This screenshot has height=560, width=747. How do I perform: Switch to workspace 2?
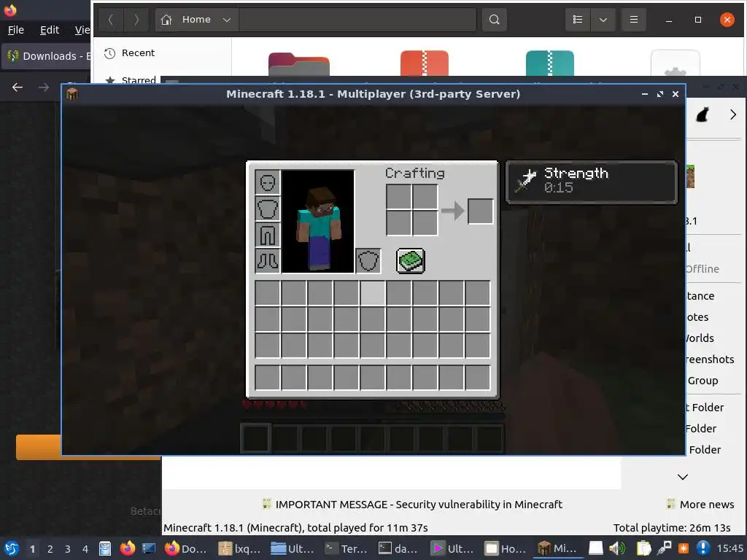tap(50, 549)
